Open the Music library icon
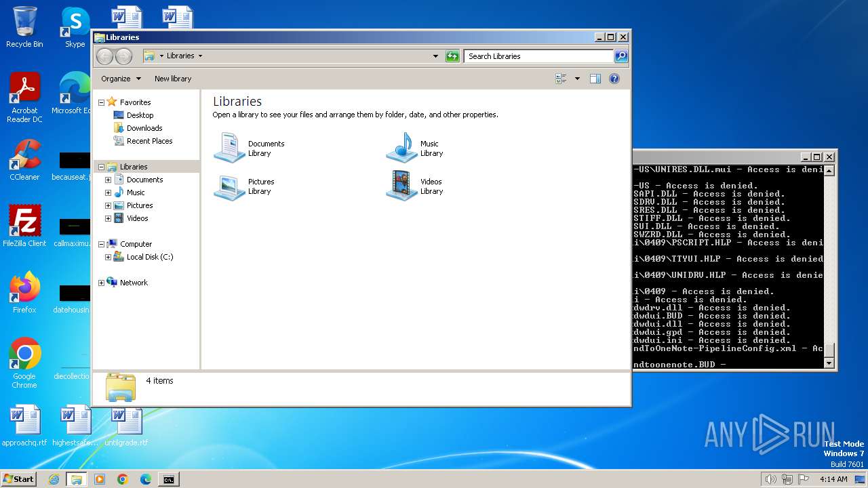Screen dimensions: 868x488 click(x=401, y=148)
